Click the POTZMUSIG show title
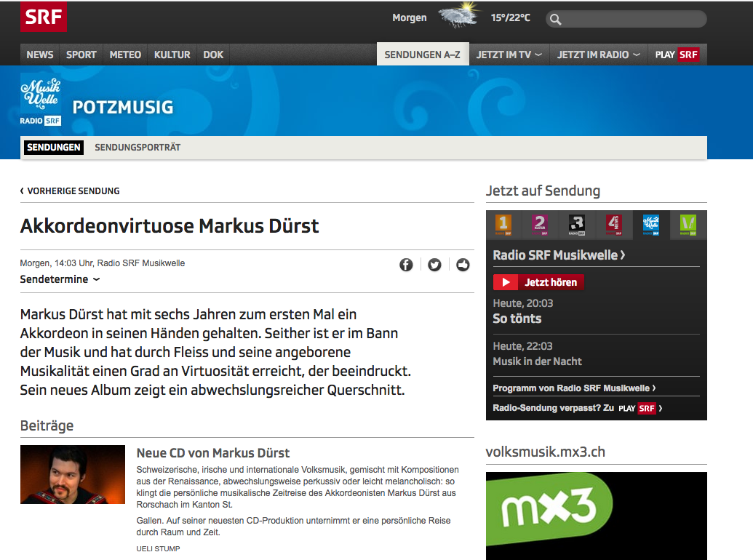Viewport: 753px width, 560px height. coord(123,108)
